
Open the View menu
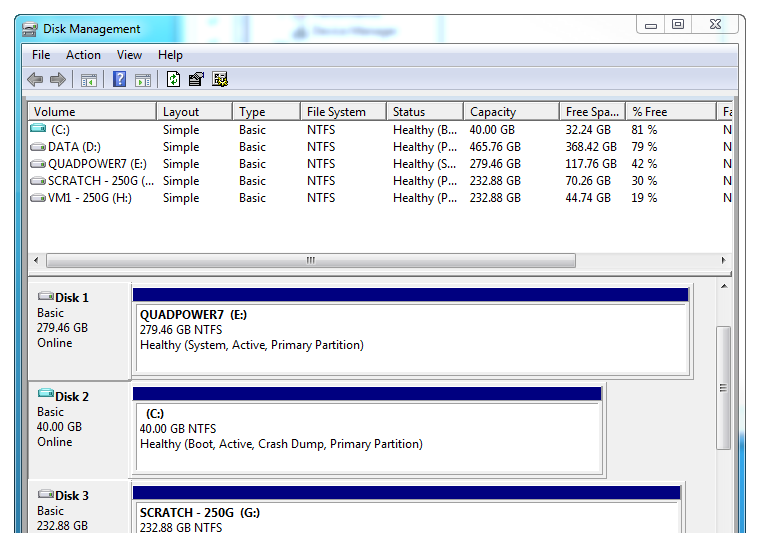[x=129, y=55]
